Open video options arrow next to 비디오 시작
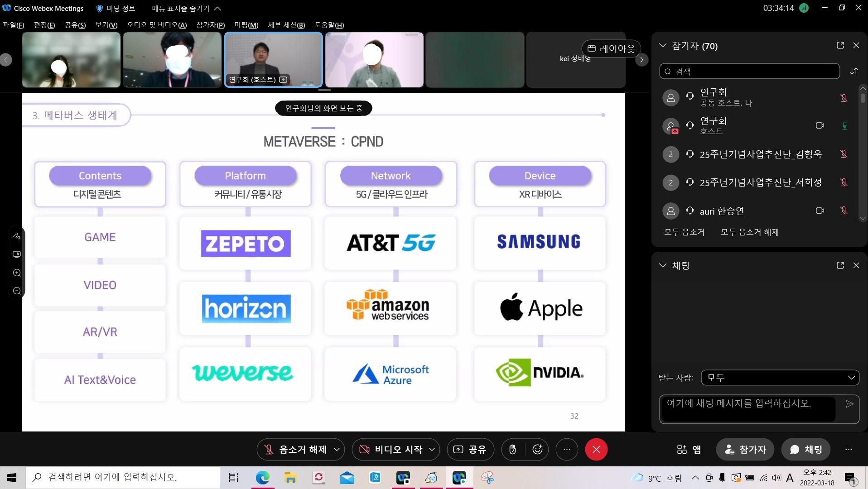The width and height of the screenshot is (868, 489). (432, 449)
